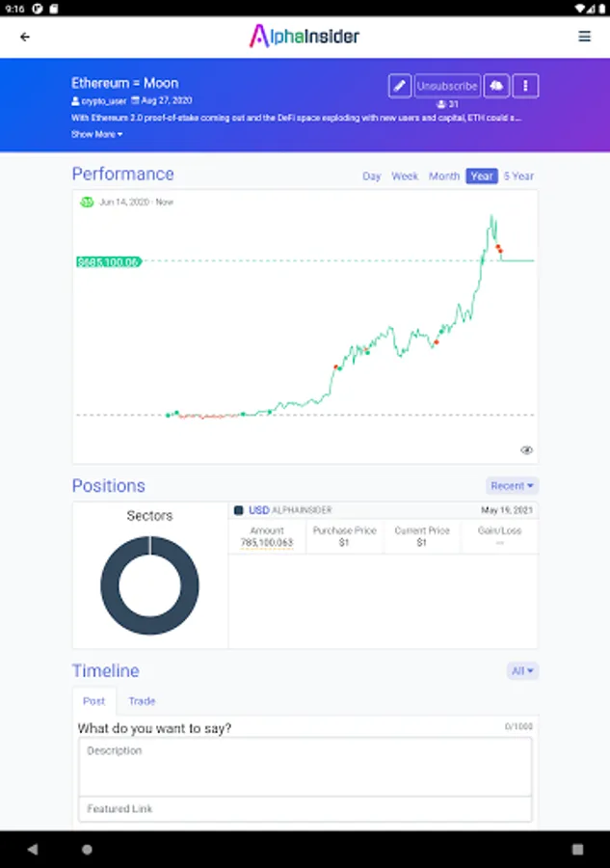Click the cloud icon button
The width and height of the screenshot is (610, 868).
[495, 86]
